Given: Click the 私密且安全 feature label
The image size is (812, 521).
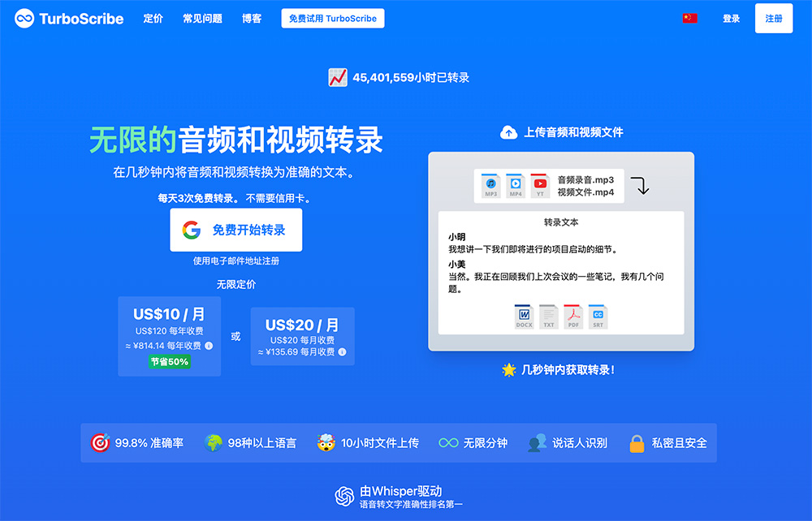Looking at the screenshot, I should pyautogui.click(x=679, y=443).
